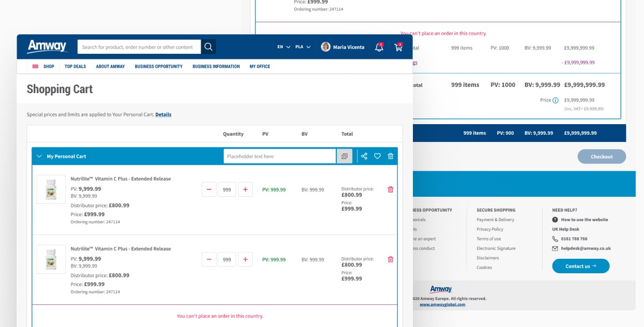Open the PLA country dropdown
The height and width of the screenshot is (327, 644).
303,47
